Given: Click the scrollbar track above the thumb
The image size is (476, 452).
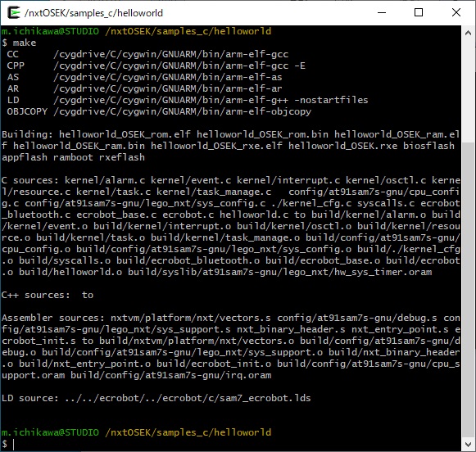Looking at the screenshot, I should click(x=468, y=91).
